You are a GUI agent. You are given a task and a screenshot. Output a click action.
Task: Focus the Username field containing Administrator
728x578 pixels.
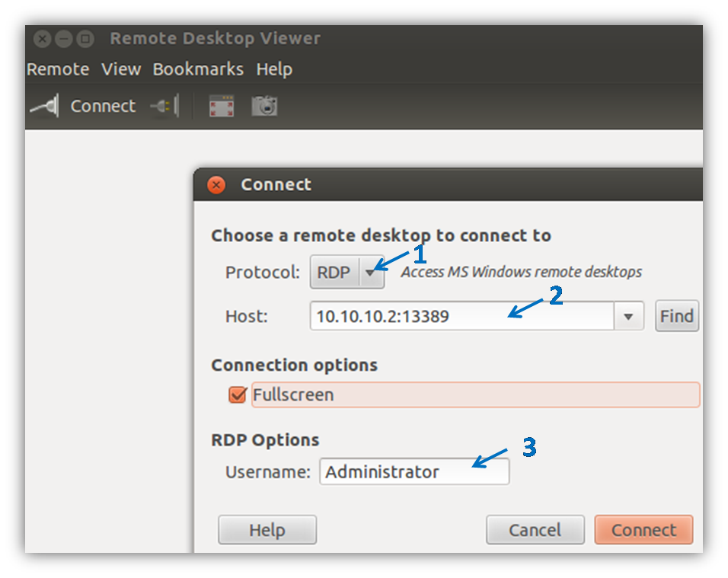[414, 471]
